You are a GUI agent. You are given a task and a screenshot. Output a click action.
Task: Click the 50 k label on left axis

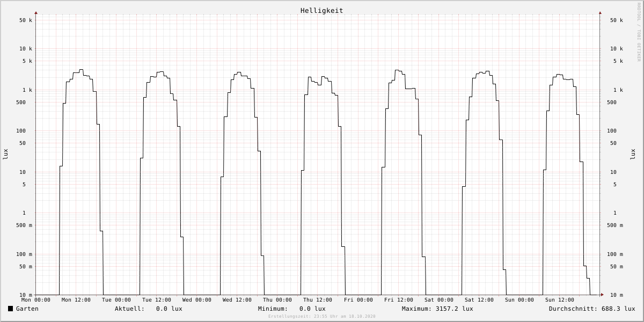[26, 20]
